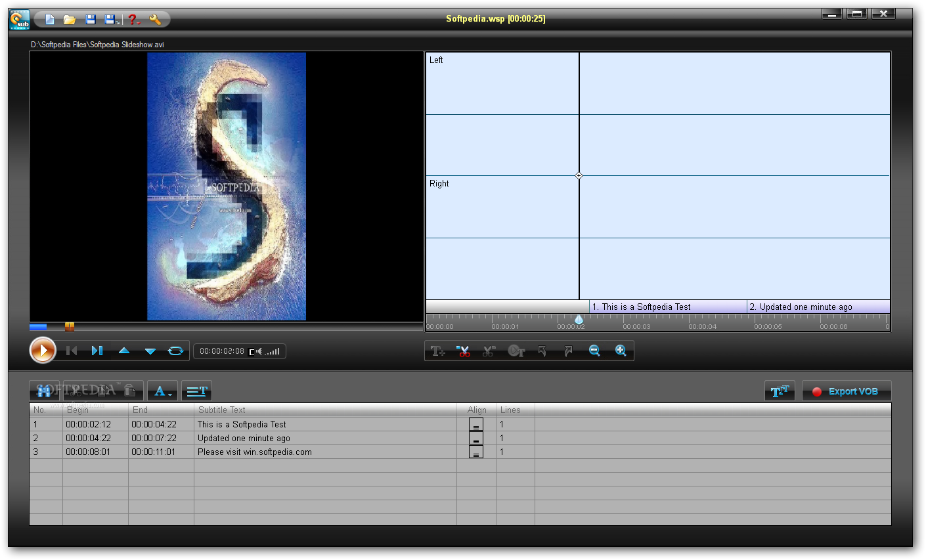
Task: Click the sub application logo icon
Action: (20, 20)
